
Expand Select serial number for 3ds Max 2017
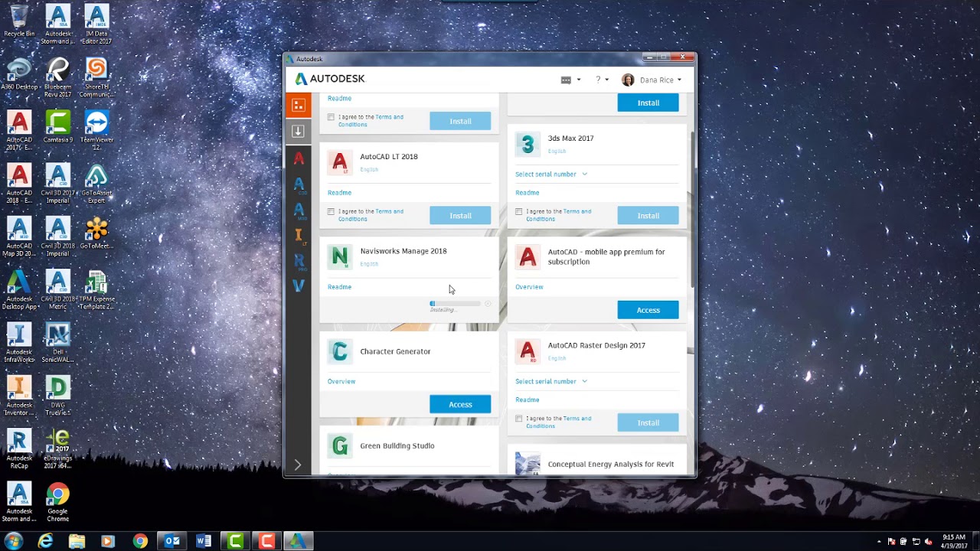(x=551, y=174)
